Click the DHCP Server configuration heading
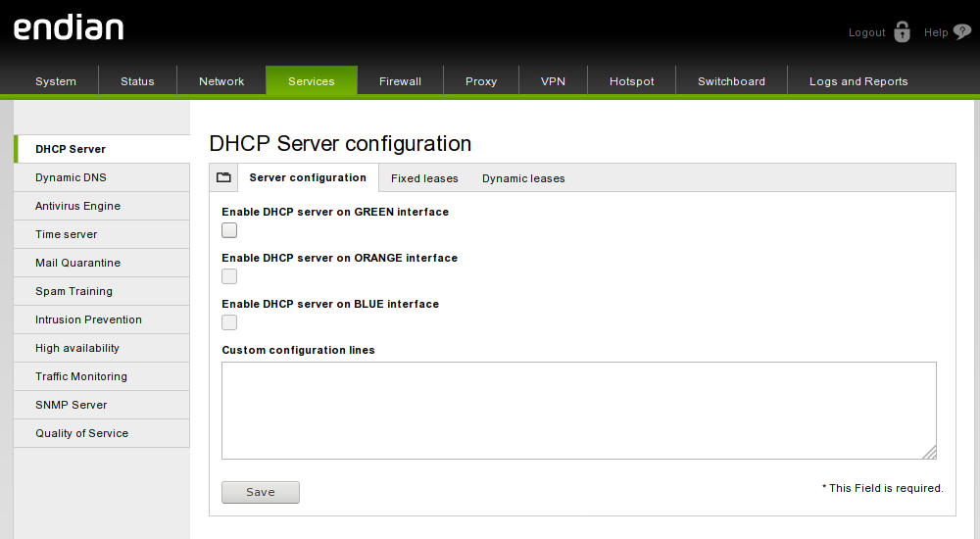The width and height of the screenshot is (980, 539). pyautogui.click(x=340, y=144)
